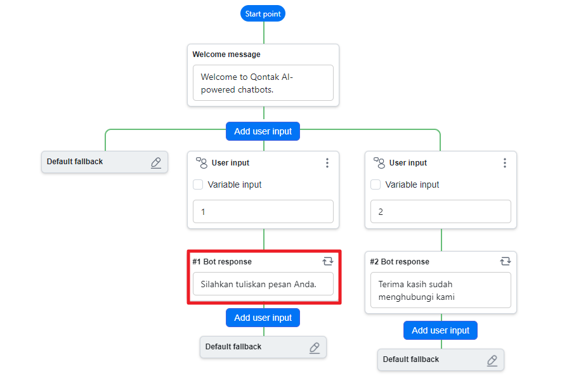Edit the leftmost Default fallback with pencil icon
The height and width of the screenshot is (388, 588).
[156, 162]
